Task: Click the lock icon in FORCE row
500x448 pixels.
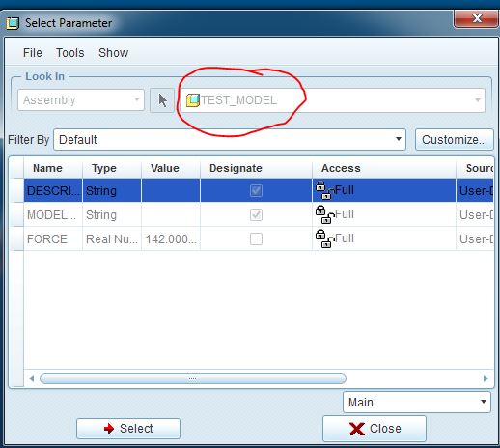Action: point(324,238)
